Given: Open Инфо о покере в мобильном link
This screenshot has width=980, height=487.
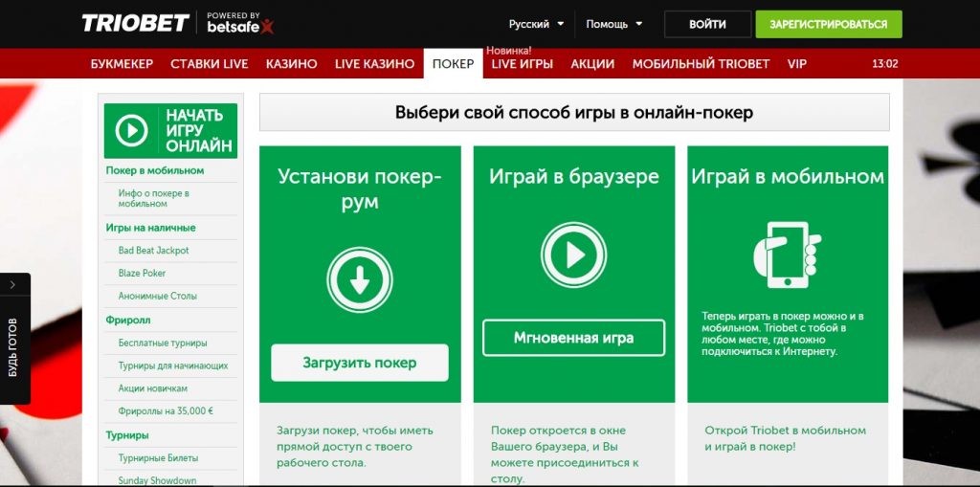Looking at the screenshot, I should (154, 199).
